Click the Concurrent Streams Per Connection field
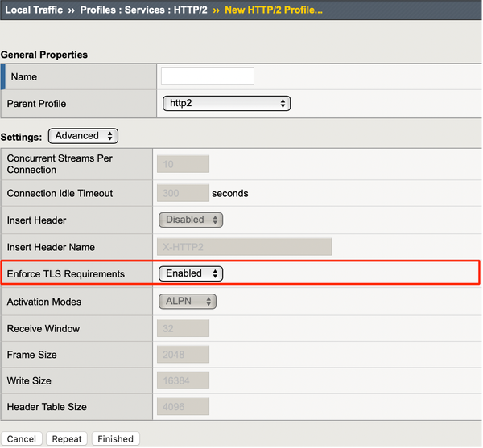The width and height of the screenshot is (483, 448). click(x=182, y=164)
